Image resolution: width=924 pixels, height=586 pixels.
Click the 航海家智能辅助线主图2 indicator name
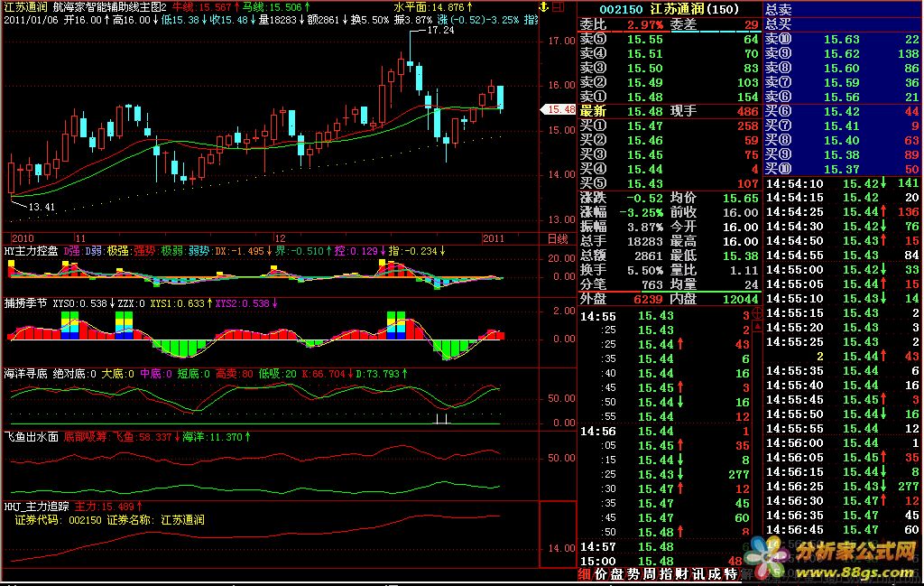point(109,7)
